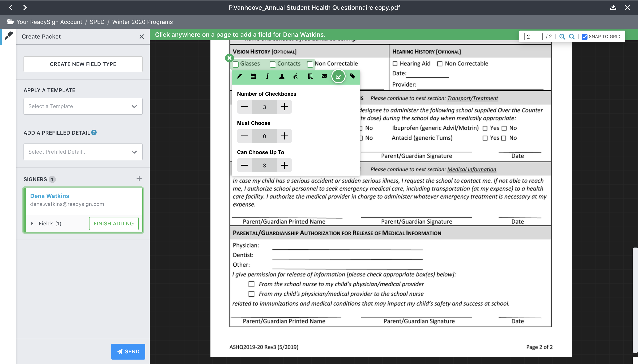
Task: Click the page number input field
Action: point(533,37)
